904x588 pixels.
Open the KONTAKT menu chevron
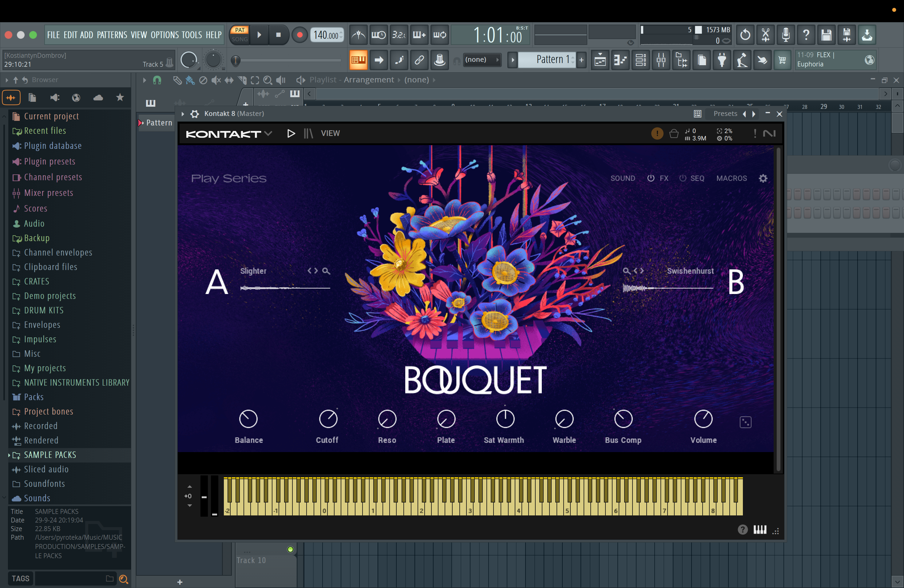269,133
